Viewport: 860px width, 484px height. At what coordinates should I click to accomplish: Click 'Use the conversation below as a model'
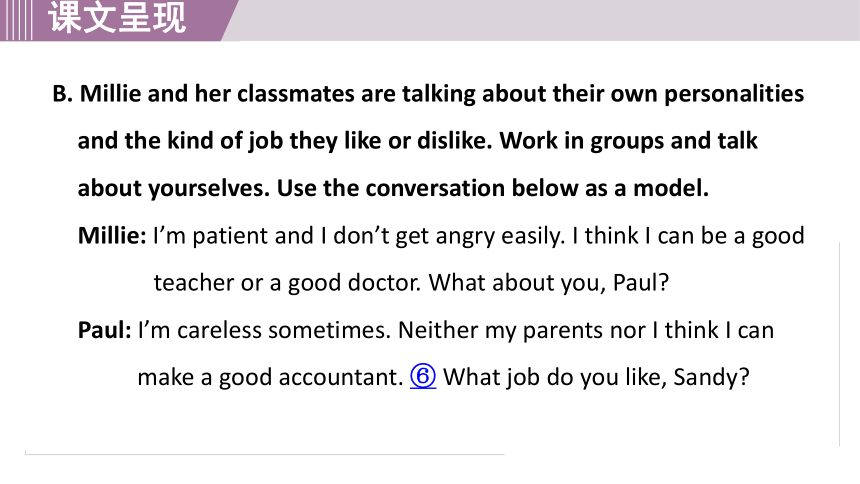point(493,188)
